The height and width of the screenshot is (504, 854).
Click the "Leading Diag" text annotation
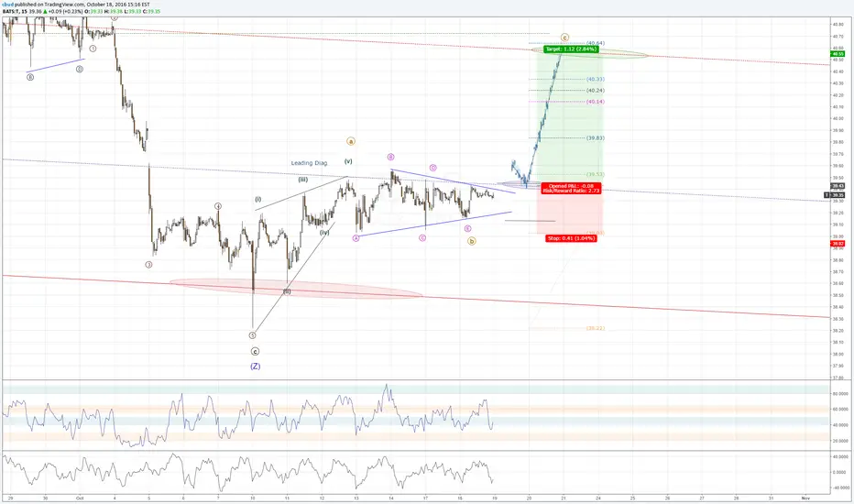[309, 163]
